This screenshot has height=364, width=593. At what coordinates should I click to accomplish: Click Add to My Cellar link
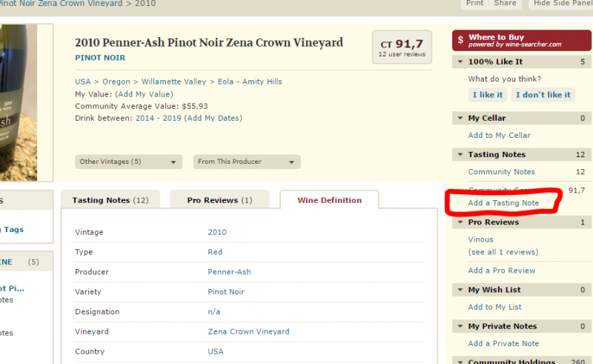coord(499,136)
